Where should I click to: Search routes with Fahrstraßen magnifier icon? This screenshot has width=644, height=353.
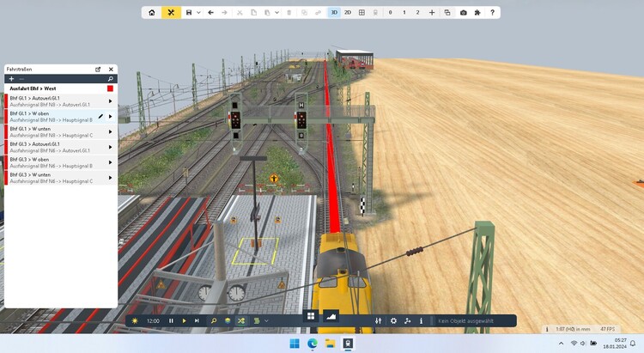click(x=110, y=79)
